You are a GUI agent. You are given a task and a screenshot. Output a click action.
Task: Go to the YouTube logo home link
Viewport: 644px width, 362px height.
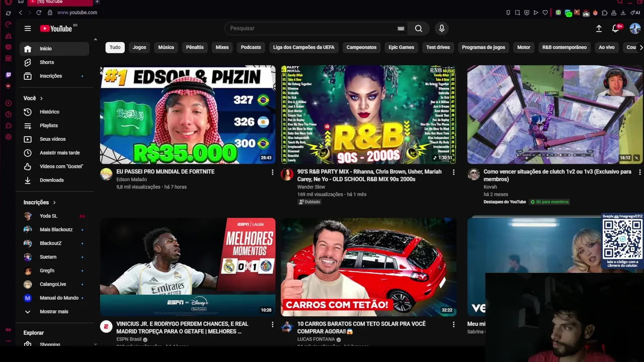[56, 29]
